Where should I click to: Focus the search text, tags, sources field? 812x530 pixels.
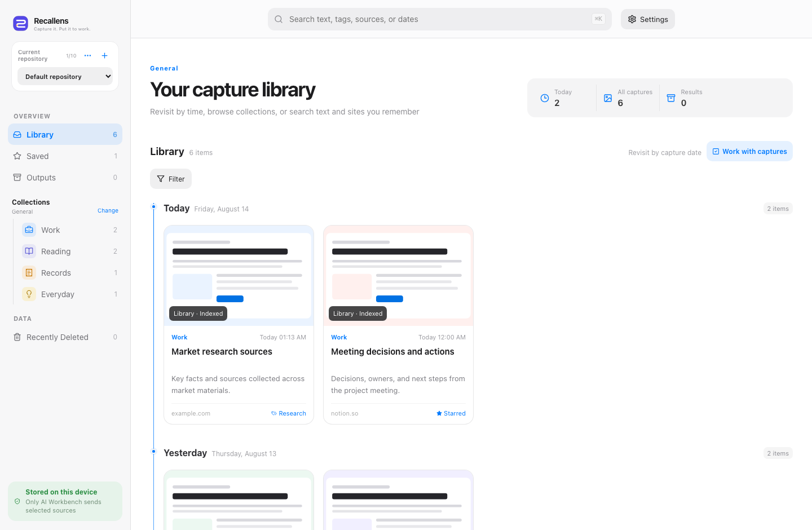440,19
